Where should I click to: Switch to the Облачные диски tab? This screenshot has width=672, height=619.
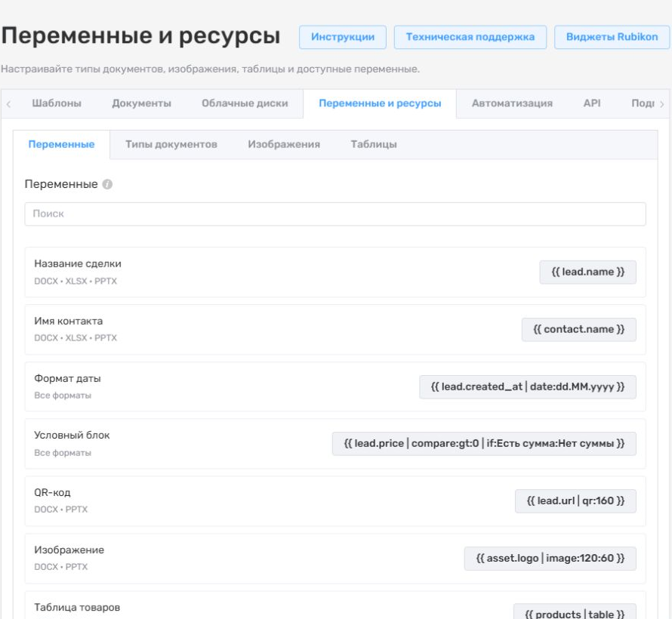(245, 103)
